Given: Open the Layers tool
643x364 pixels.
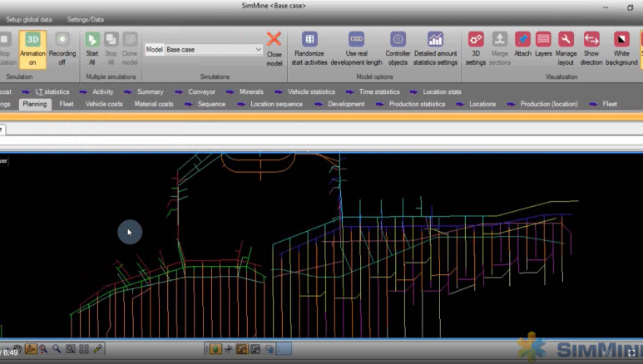Looking at the screenshot, I should pos(543,44).
